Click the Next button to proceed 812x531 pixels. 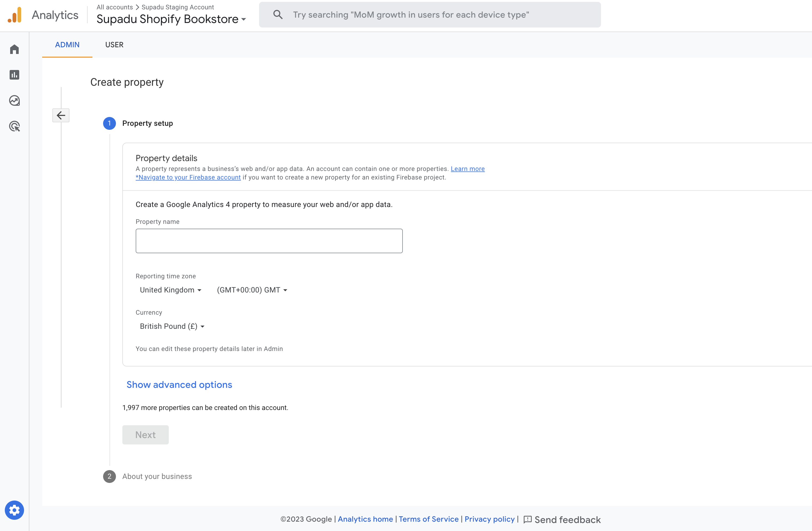(145, 434)
